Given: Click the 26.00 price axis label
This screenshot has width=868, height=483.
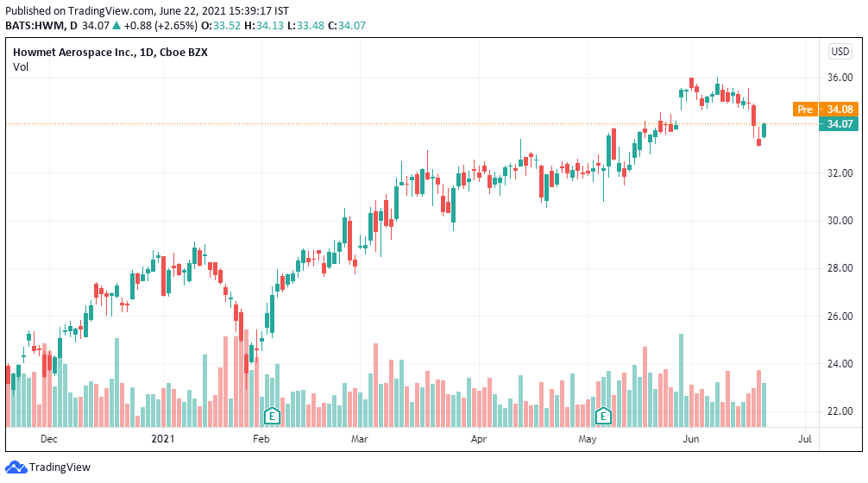Looking at the screenshot, I should pyautogui.click(x=840, y=317).
